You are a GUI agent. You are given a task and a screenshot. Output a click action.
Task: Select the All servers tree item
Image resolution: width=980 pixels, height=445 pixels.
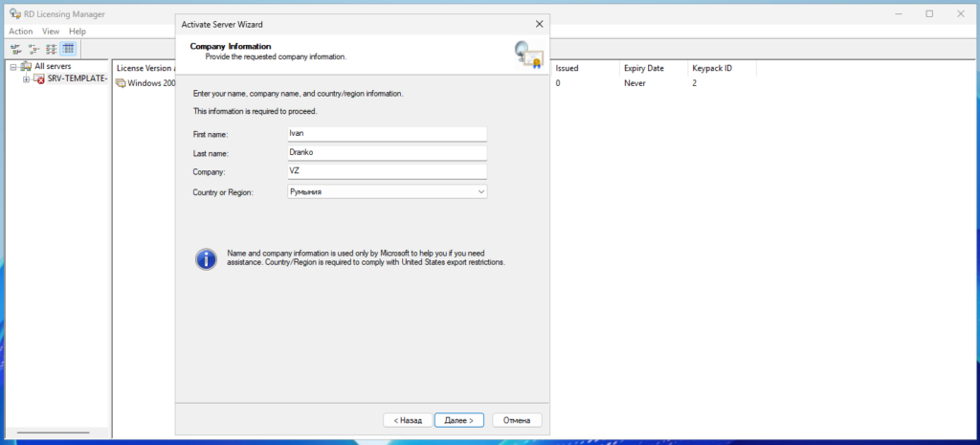tap(53, 66)
